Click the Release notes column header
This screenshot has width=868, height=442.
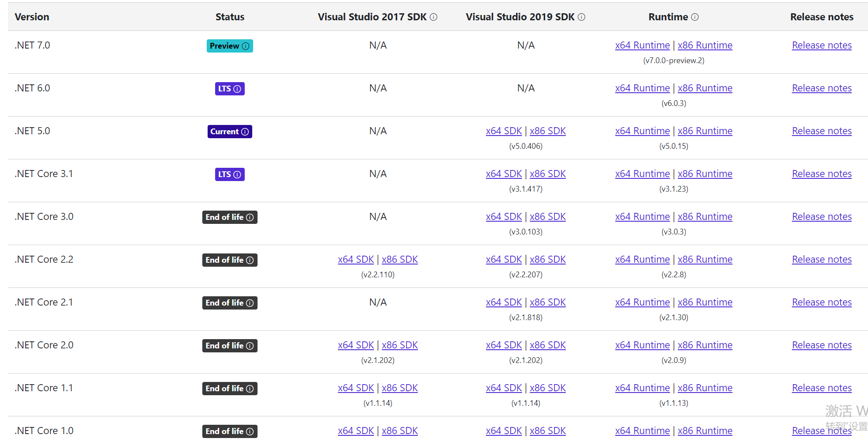pyautogui.click(x=822, y=17)
